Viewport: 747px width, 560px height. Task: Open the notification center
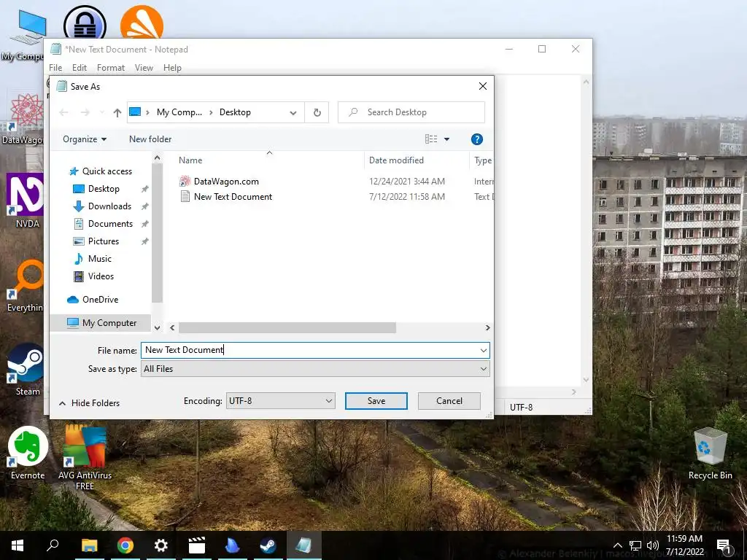pyautogui.click(x=724, y=545)
